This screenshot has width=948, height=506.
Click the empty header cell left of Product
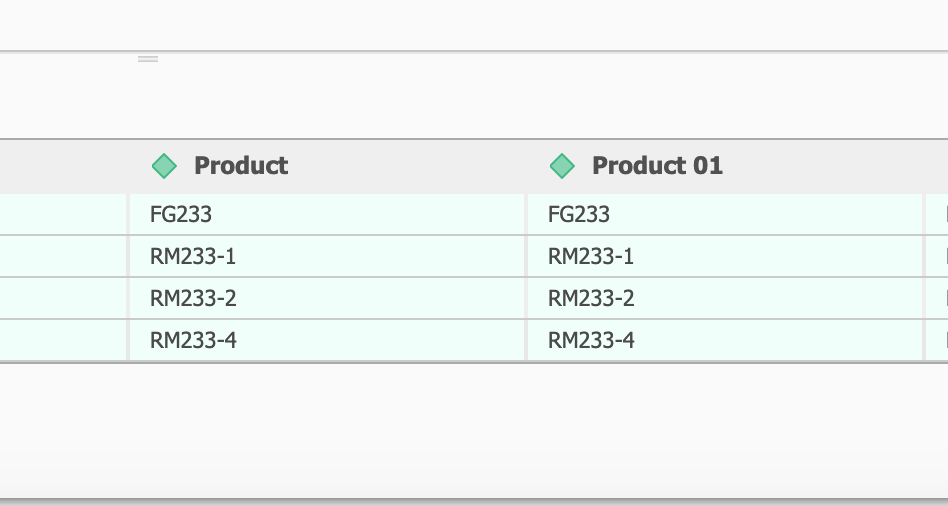click(x=62, y=166)
